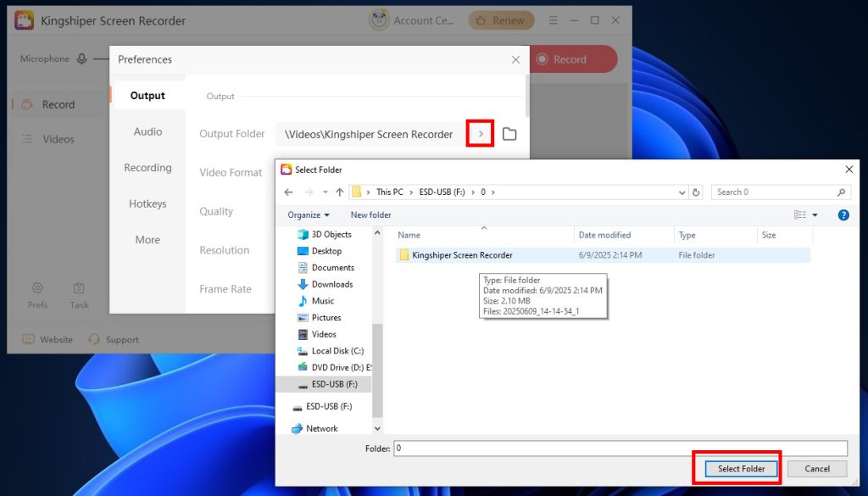Open the address bar history dropdown
868x496 pixels.
tap(682, 192)
